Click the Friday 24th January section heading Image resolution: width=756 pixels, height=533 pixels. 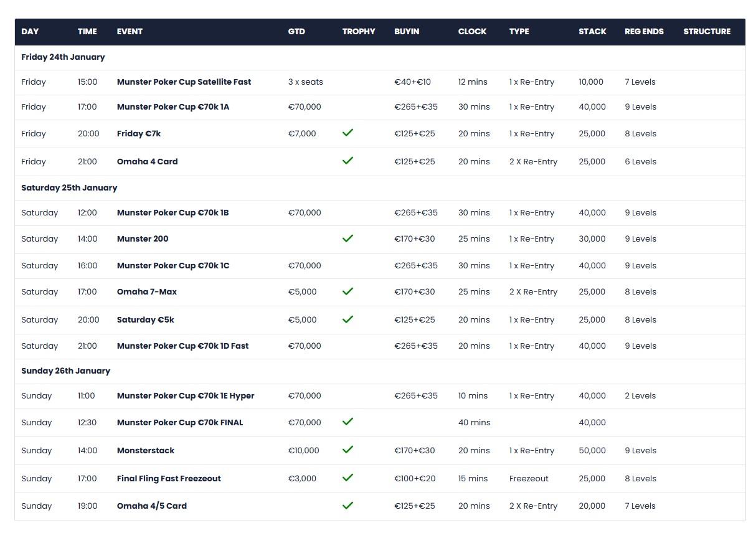[x=63, y=57]
